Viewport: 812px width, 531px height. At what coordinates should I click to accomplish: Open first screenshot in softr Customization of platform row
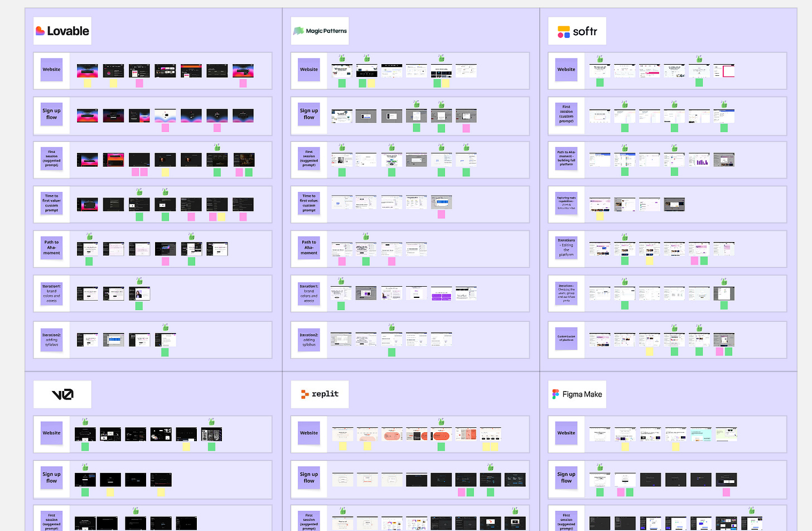[x=600, y=340]
